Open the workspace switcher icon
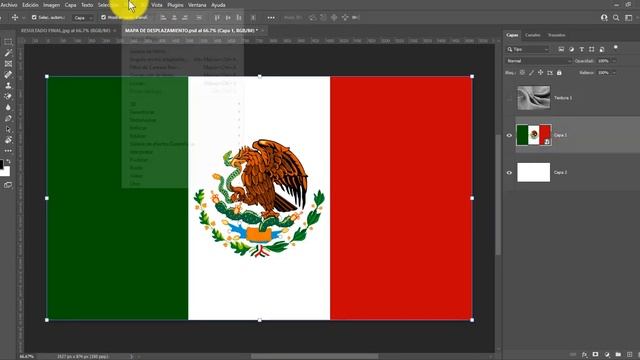Image resolution: width=640 pixels, height=360 pixels. point(629,18)
